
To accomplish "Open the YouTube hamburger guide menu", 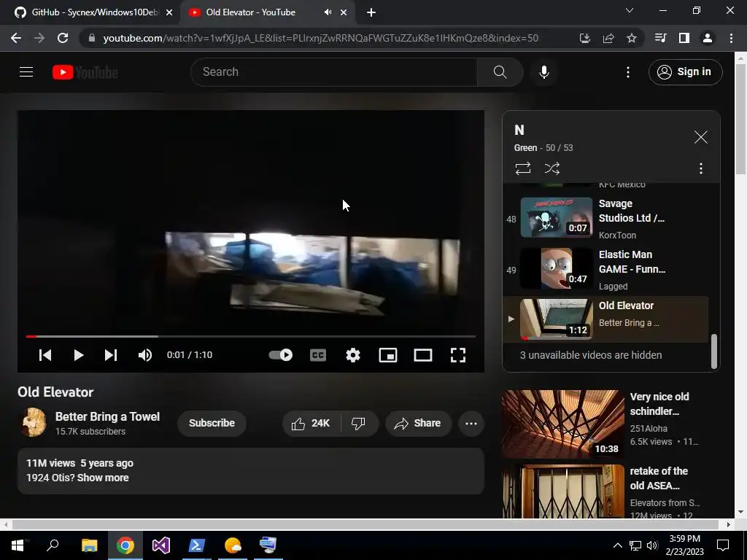I will click(26, 72).
